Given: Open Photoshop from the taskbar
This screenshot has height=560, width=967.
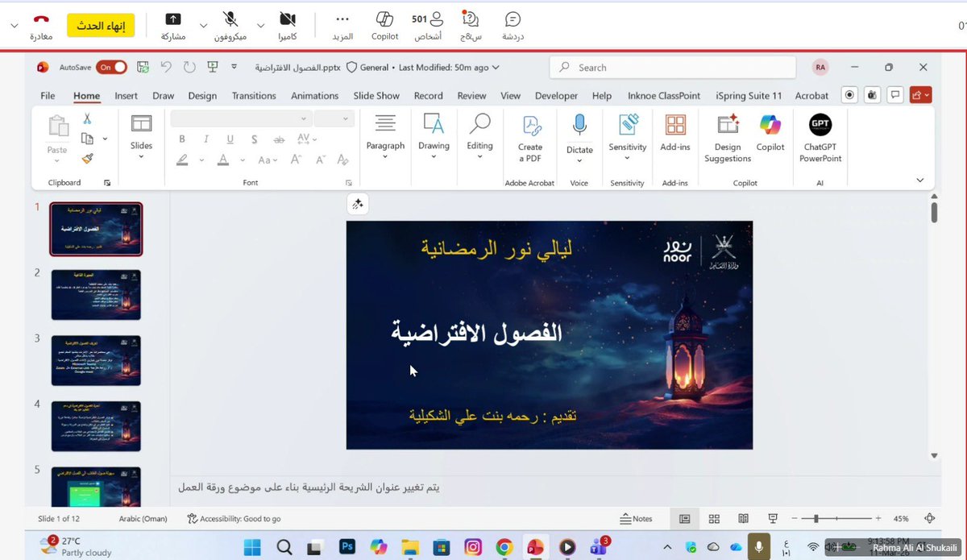Looking at the screenshot, I should (347, 547).
